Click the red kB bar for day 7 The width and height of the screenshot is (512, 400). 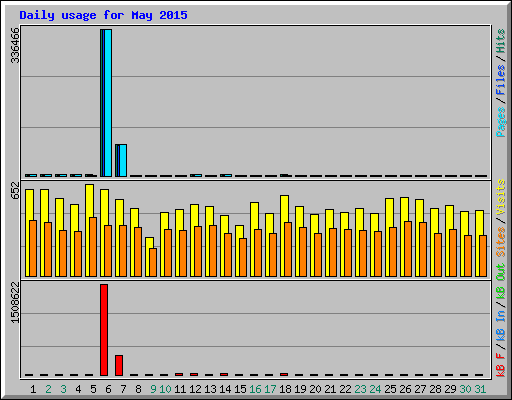pos(119,365)
